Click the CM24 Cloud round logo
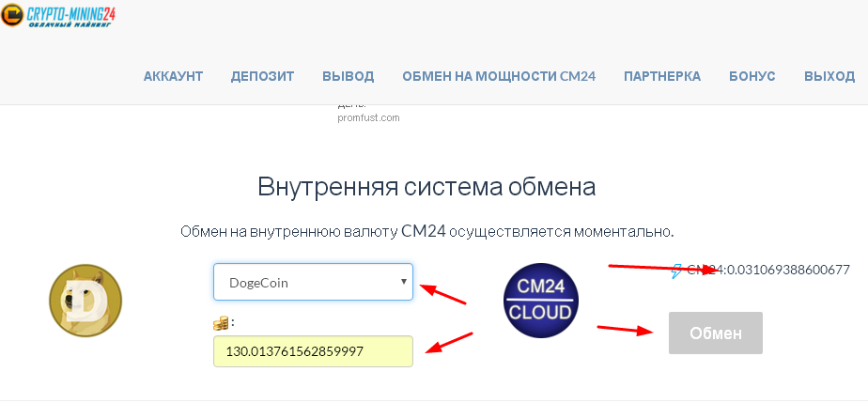Image resolution: width=868 pixels, height=403 pixels. click(x=541, y=301)
